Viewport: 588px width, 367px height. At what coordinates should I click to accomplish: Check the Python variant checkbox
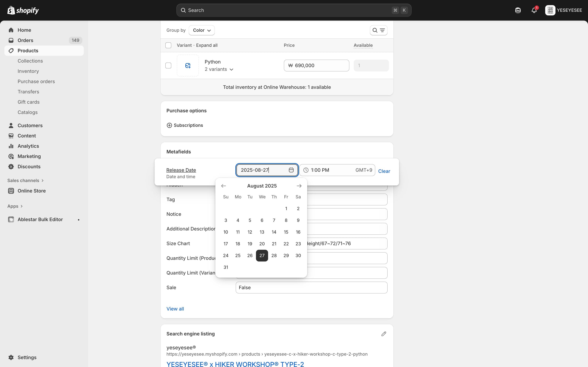click(x=168, y=66)
